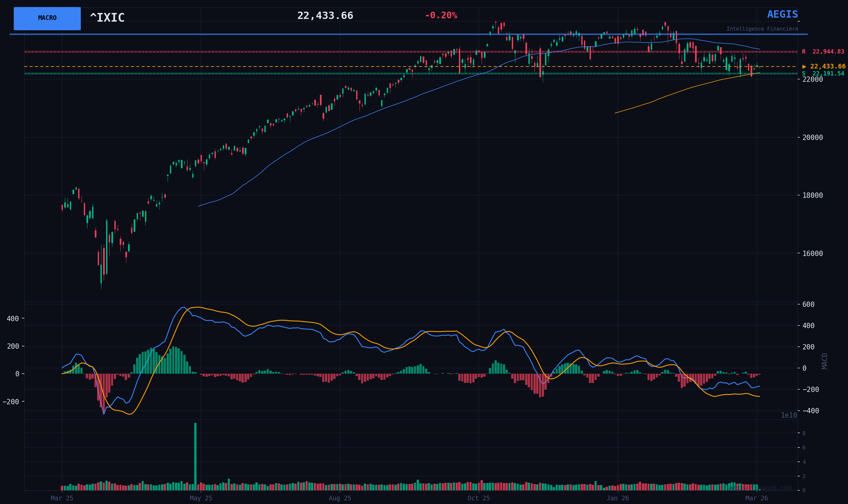Click the Jan 26 date axis label
This screenshot has height=504, width=848.
(618, 498)
